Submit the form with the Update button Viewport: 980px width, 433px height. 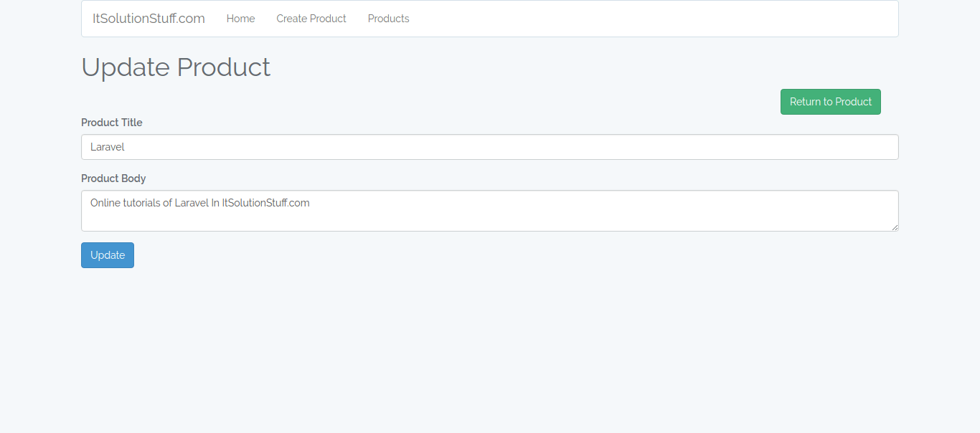click(108, 255)
